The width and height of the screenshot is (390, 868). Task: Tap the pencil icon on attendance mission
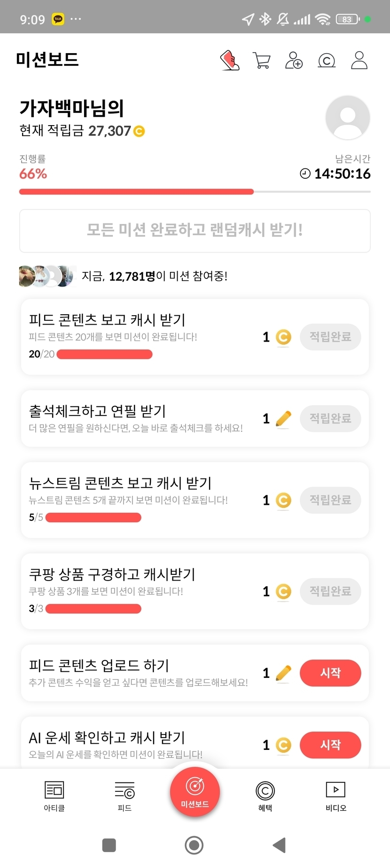point(283,419)
